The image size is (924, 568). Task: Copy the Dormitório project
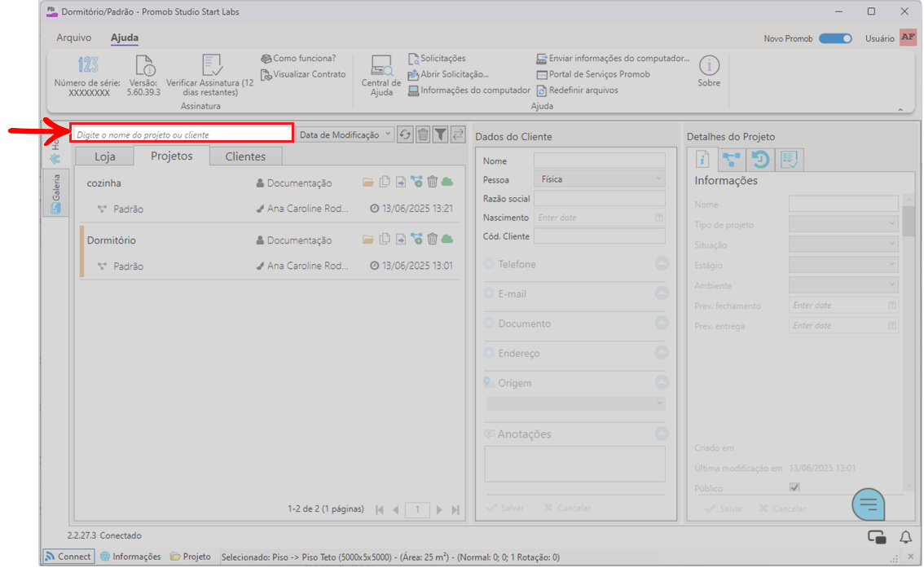(385, 240)
